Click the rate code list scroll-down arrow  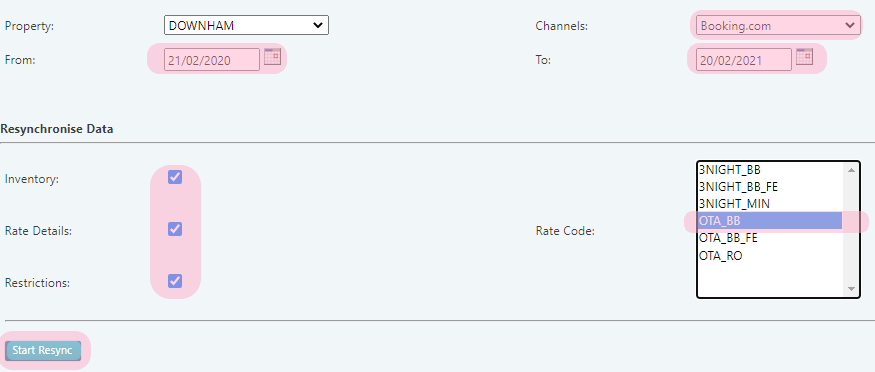tap(851, 289)
